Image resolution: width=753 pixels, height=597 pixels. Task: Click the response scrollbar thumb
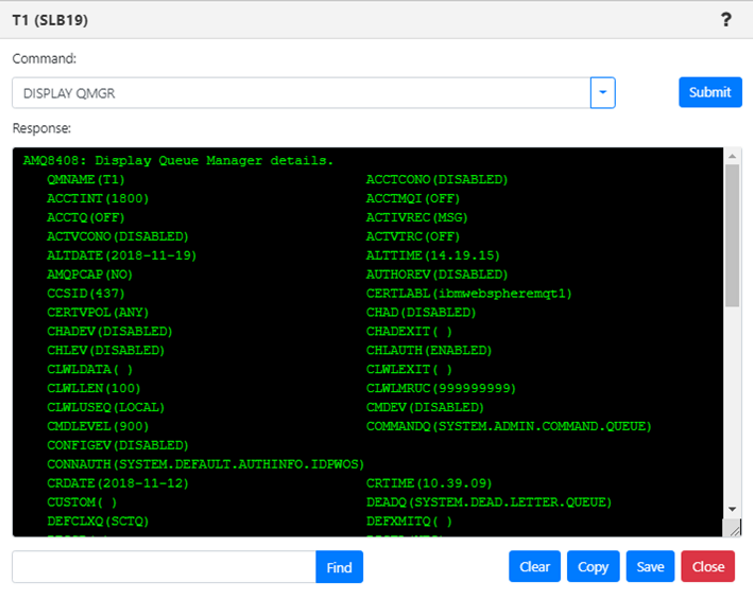pyautogui.click(x=732, y=235)
